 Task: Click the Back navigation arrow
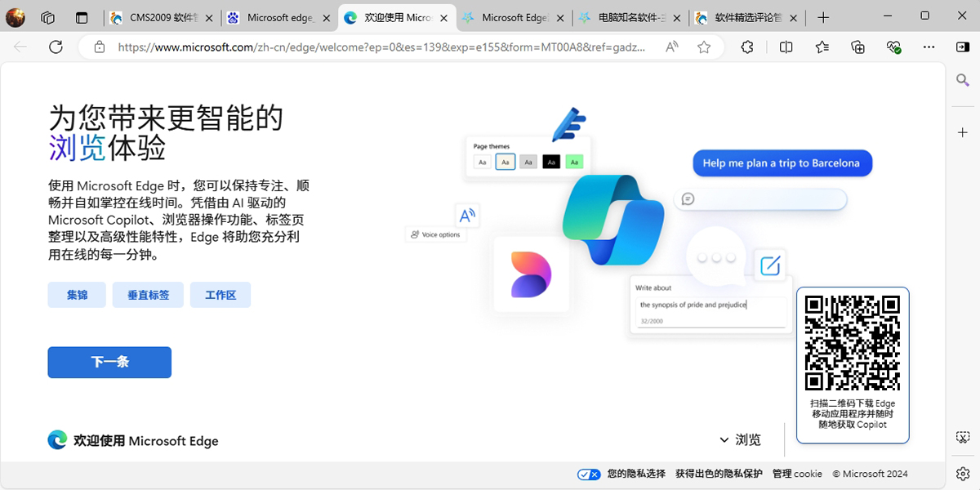[20, 47]
